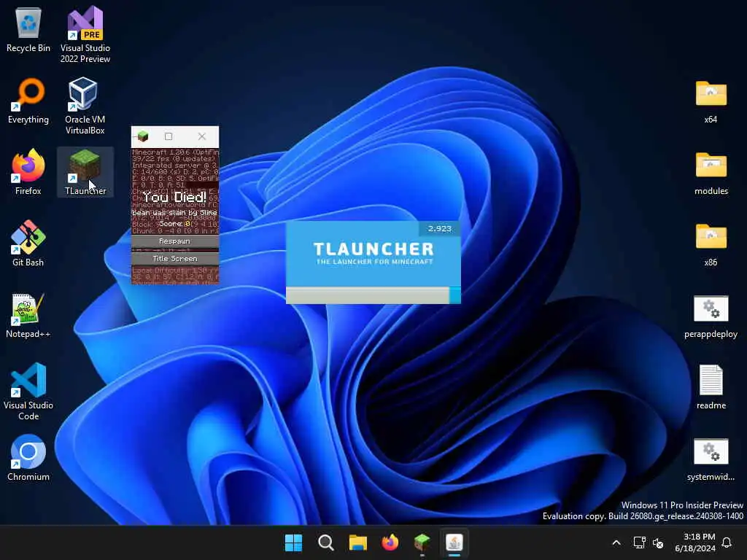Select the Chromium desktop shortcut
This screenshot has width=747, height=560.
coord(28,458)
